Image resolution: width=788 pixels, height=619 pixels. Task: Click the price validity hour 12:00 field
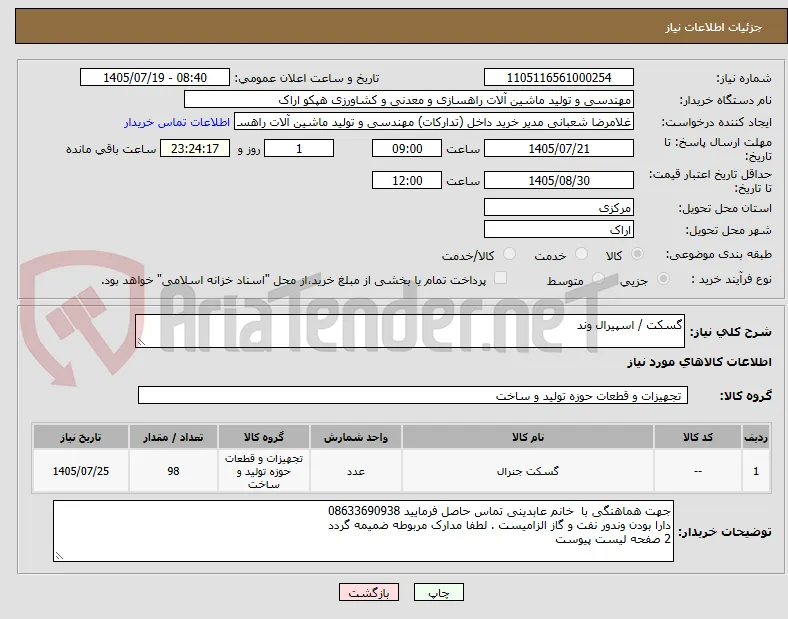click(407, 180)
